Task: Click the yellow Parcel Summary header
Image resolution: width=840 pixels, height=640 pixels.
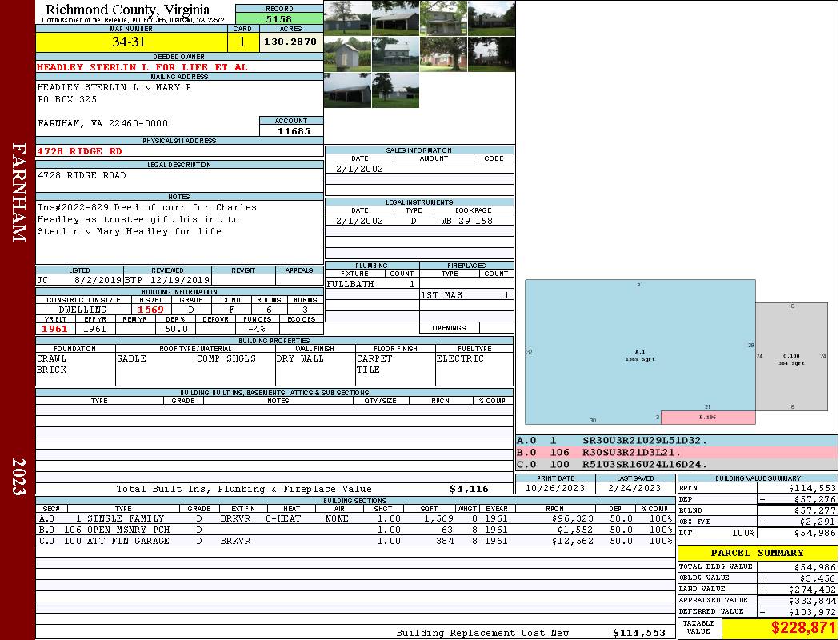Action: (x=757, y=553)
